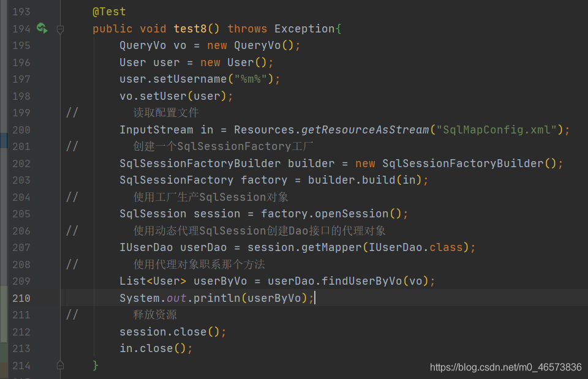Click the println call on line 210
This screenshot has height=379, width=588.
(217, 298)
